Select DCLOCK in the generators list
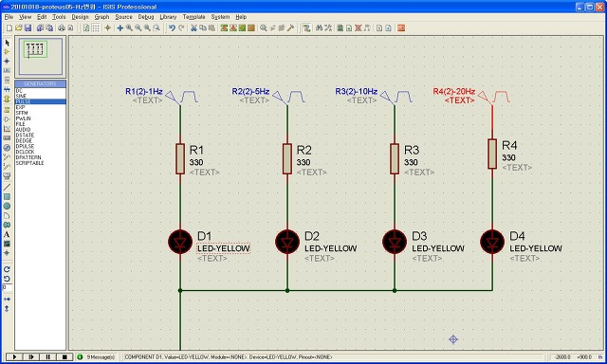 [40, 152]
